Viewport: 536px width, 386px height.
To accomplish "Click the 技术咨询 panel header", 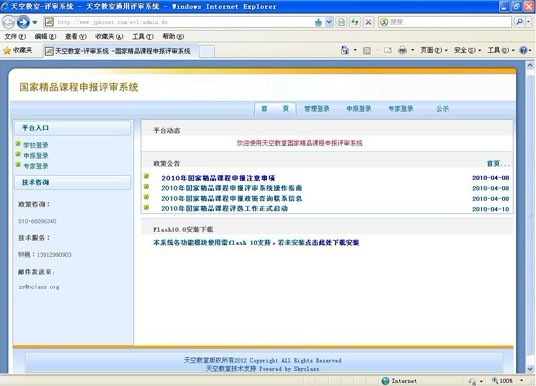I will [72, 182].
